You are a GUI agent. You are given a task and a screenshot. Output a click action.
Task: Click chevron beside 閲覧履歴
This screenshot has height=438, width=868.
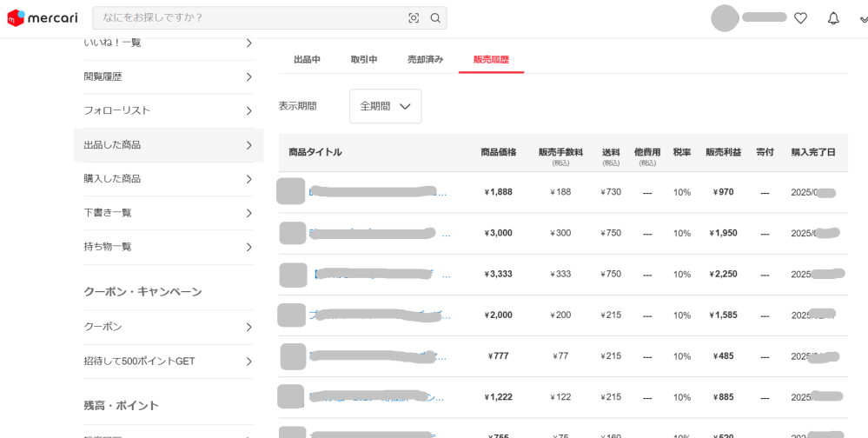pos(248,77)
